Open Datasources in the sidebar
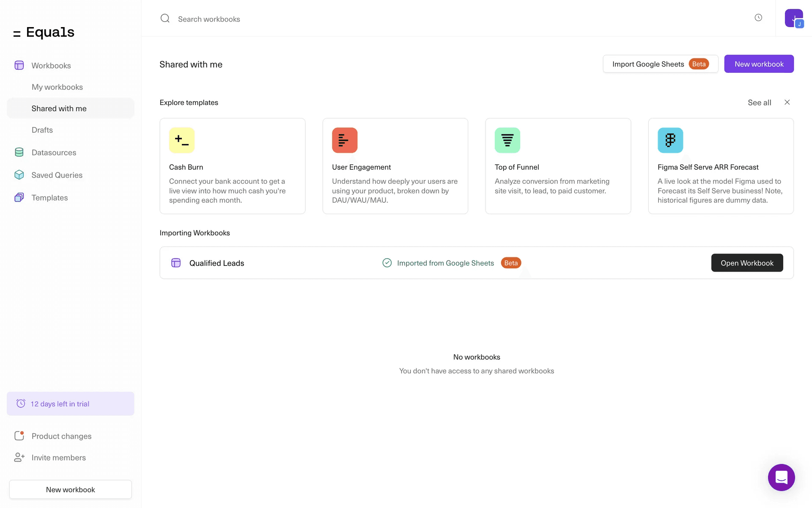The image size is (812, 508). click(54, 152)
